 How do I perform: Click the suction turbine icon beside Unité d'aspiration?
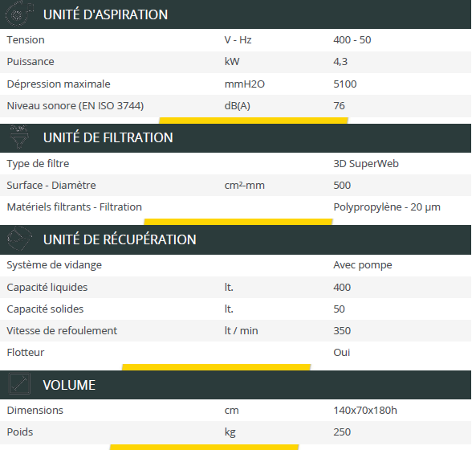pyautogui.click(x=18, y=14)
